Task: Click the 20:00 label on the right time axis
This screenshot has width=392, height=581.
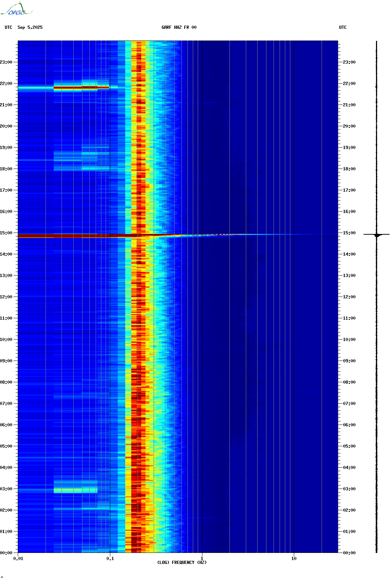Action: click(x=349, y=126)
